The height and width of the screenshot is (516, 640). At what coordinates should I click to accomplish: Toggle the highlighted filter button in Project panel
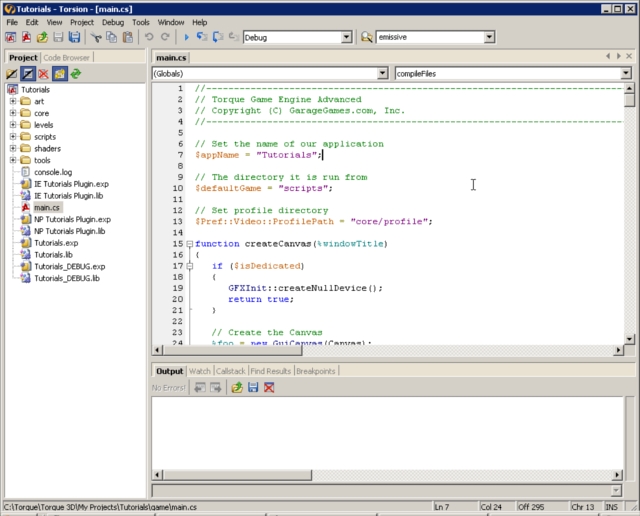pos(28,74)
